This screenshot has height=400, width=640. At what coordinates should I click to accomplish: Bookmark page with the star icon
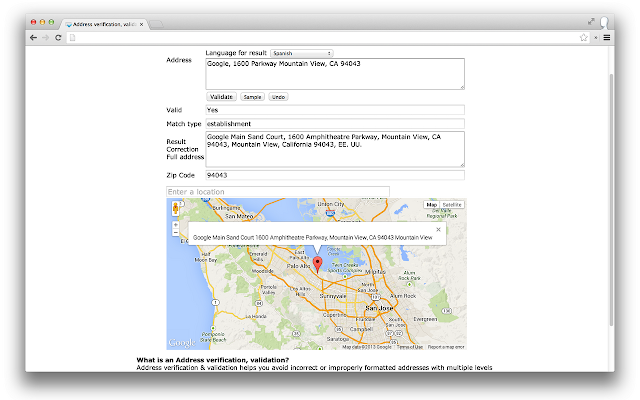tap(584, 38)
